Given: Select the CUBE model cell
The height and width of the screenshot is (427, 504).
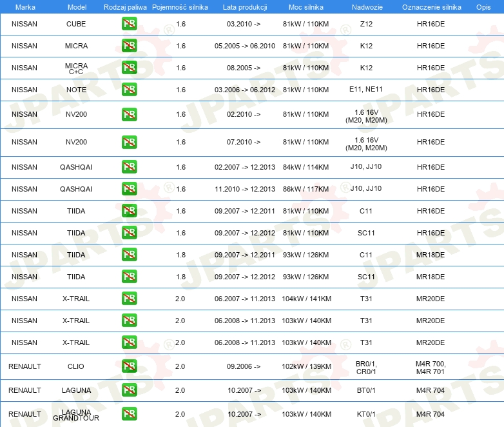Looking at the screenshot, I should coord(76,24).
